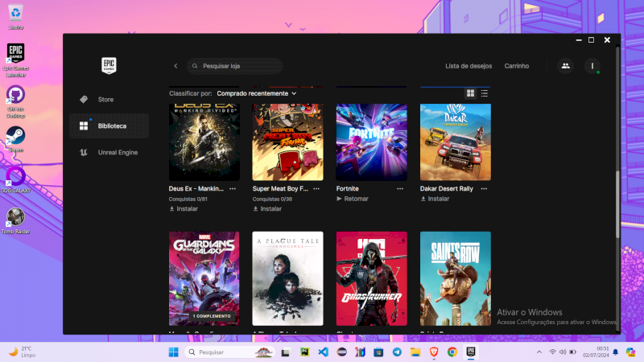Open three-dots menu for Fortnite
The height and width of the screenshot is (362, 644).
pos(400,188)
